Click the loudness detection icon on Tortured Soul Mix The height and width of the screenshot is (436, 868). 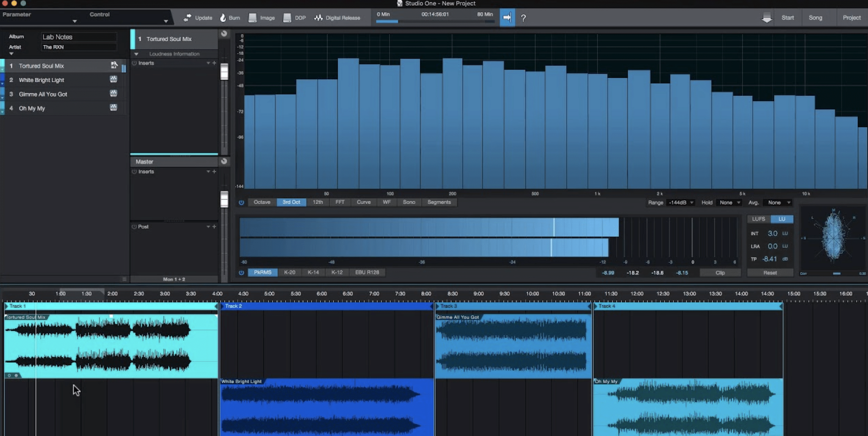click(x=114, y=65)
